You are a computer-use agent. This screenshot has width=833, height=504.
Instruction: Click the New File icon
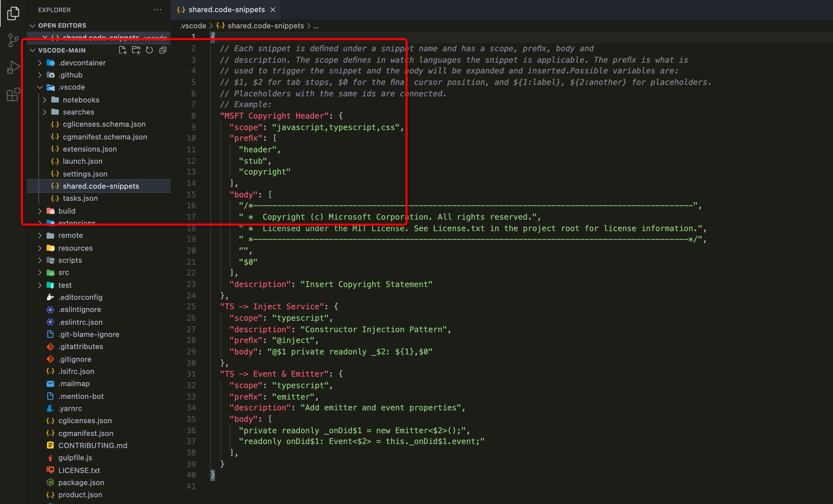click(x=122, y=50)
